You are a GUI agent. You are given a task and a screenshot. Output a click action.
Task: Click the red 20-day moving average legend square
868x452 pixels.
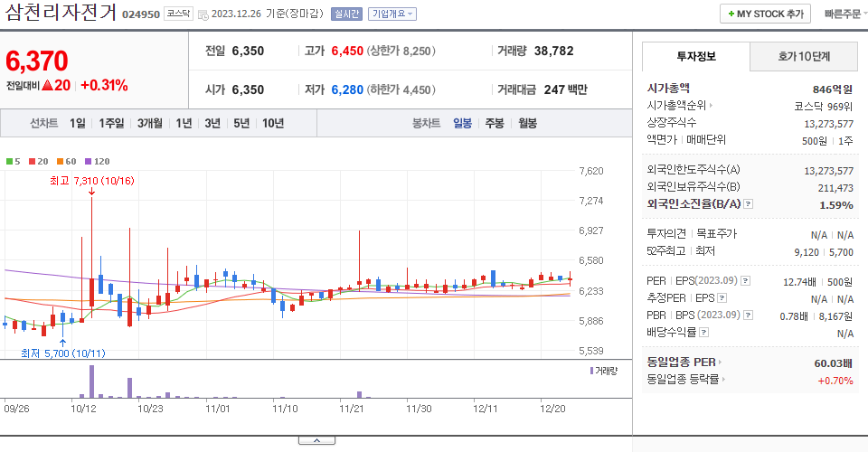coord(32,162)
